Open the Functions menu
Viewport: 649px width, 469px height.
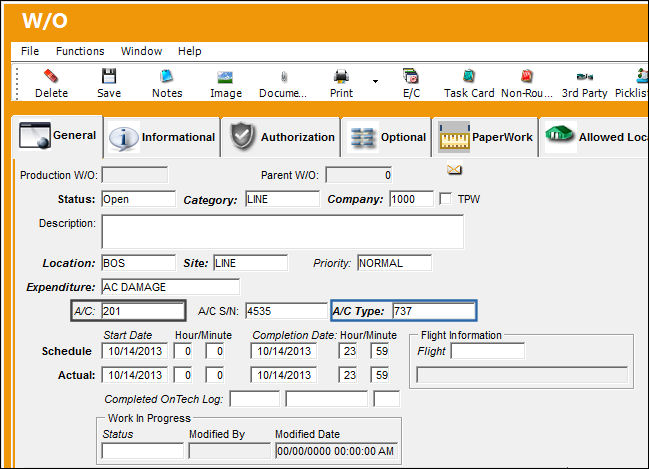pyautogui.click(x=80, y=51)
